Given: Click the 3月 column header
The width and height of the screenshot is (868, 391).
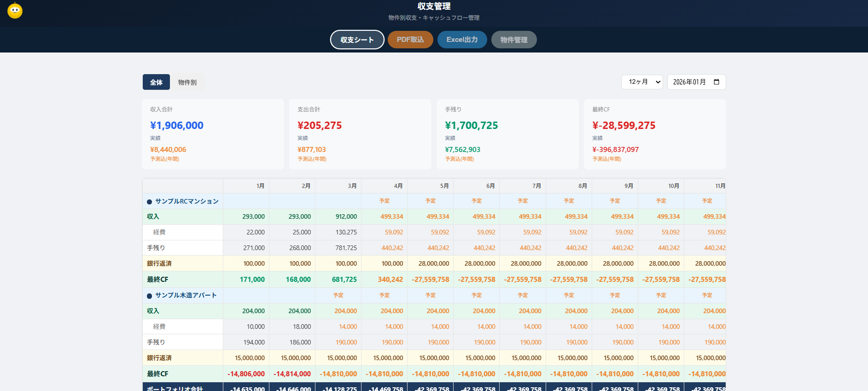Looking at the screenshot, I should [338, 186].
